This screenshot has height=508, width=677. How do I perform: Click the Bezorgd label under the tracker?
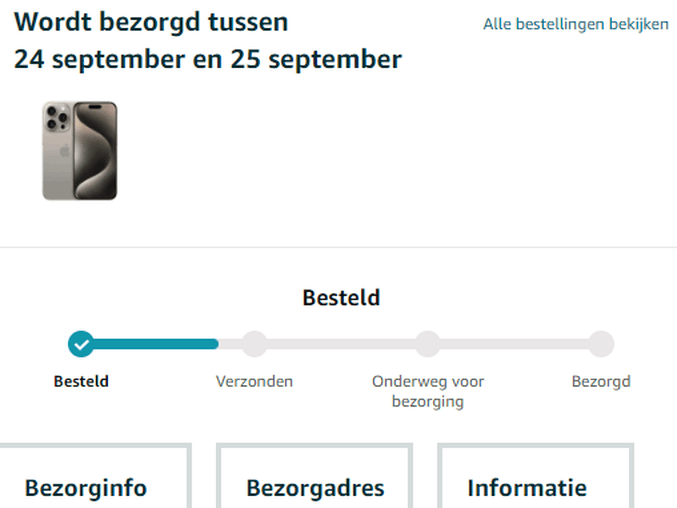click(601, 382)
